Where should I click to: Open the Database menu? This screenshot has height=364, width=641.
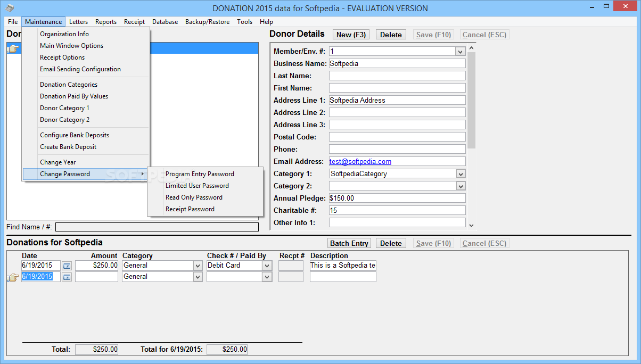coord(165,22)
